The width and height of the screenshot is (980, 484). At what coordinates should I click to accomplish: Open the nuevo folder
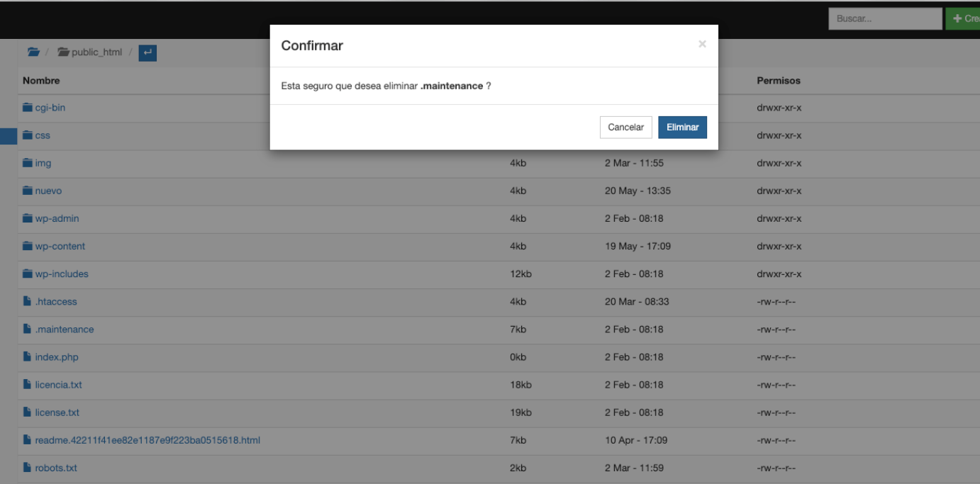pyautogui.click(x=48, y=191)
